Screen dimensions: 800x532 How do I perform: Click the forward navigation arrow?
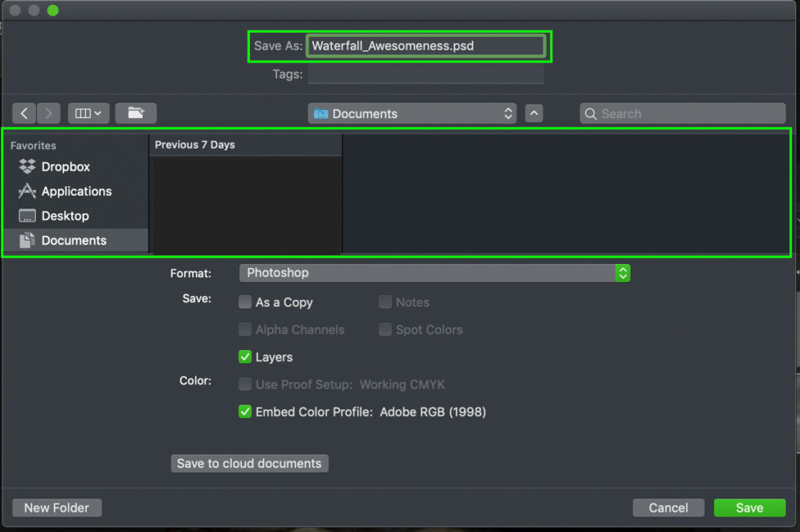[48, 113]
